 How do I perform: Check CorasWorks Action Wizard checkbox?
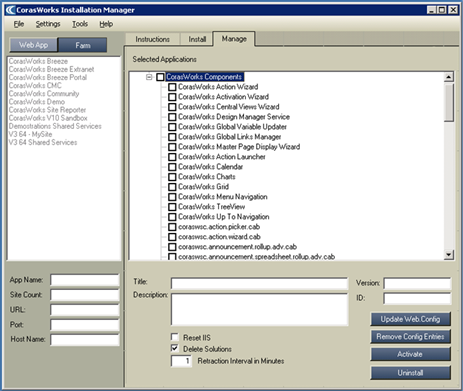point(172,87)
